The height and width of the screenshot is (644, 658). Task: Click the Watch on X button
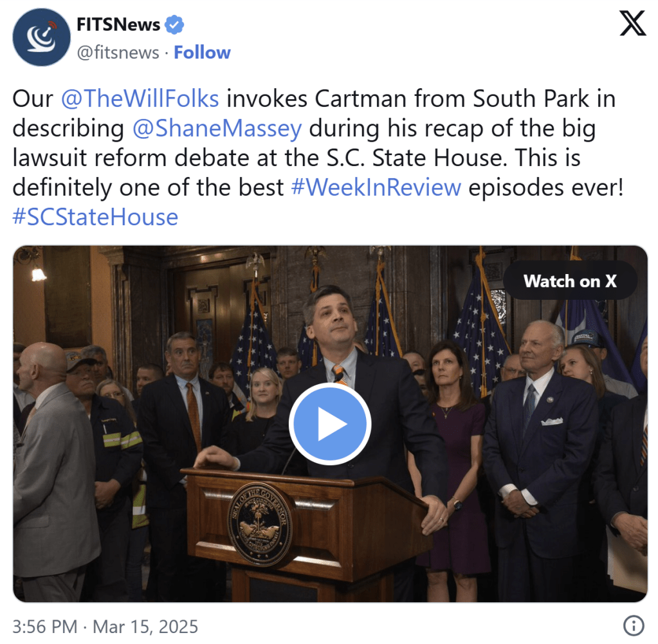(x=570, y=281)
